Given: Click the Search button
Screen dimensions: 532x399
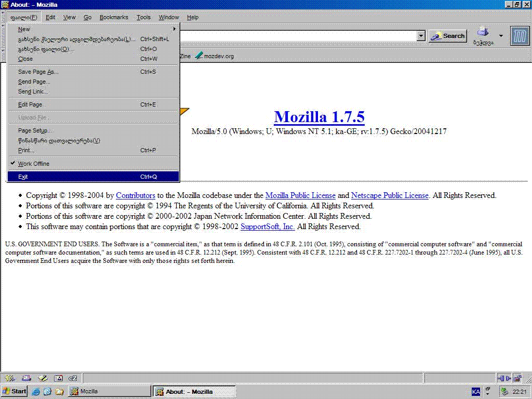Looking at the screenshot, I should pyautogui.click(x=448, y=36).
